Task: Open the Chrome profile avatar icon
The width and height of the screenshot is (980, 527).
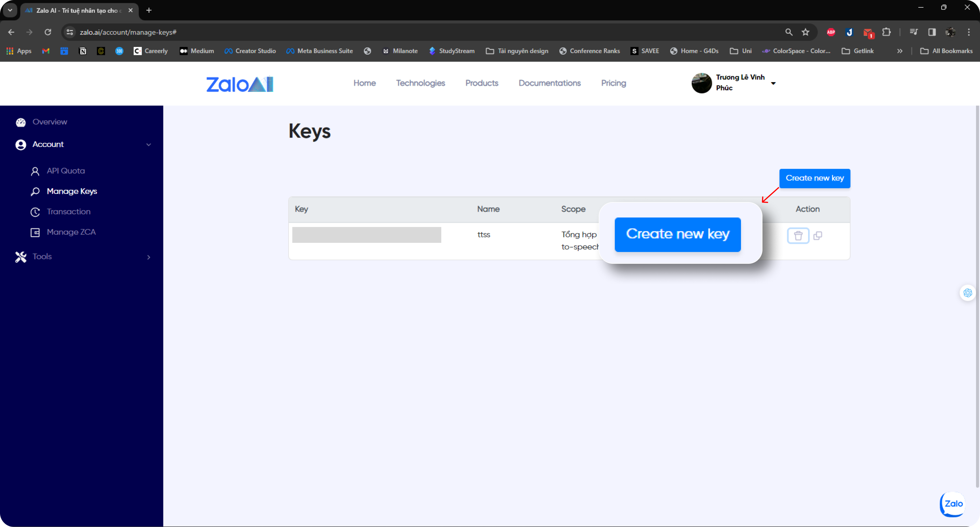Action: click(950, 32)
